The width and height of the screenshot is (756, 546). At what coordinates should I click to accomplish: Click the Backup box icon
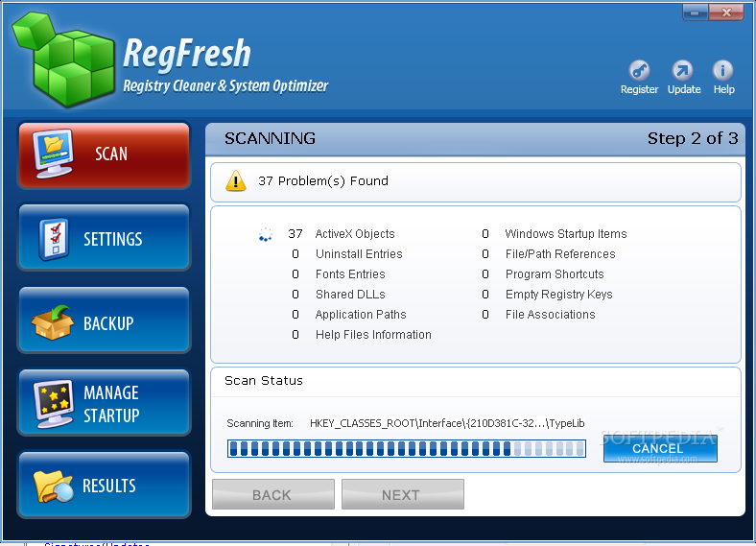(53, 322)
